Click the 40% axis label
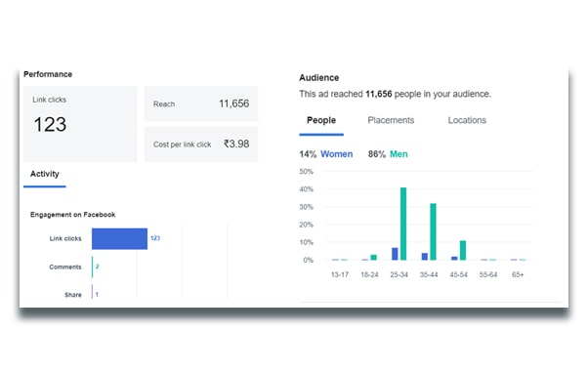Viewport: 588px width, 372px height. click(306, 189)
